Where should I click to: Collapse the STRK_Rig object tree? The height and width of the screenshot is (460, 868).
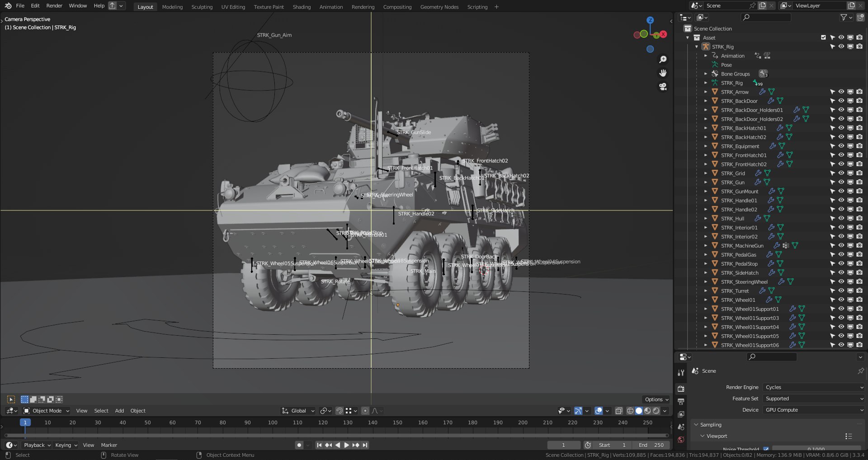tap(697, 47)
